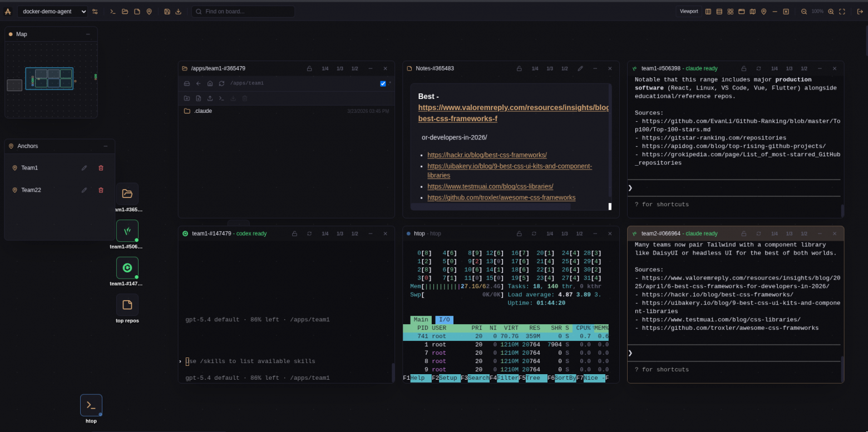This screenshot has width=868, height=432.
Task: Collapse the Anchors panel
Action: coord(106,146)
